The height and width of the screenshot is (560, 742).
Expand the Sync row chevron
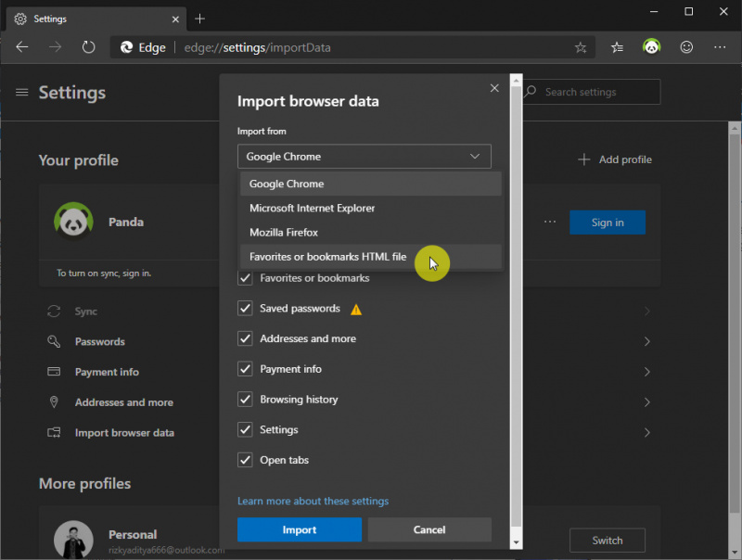646,312
